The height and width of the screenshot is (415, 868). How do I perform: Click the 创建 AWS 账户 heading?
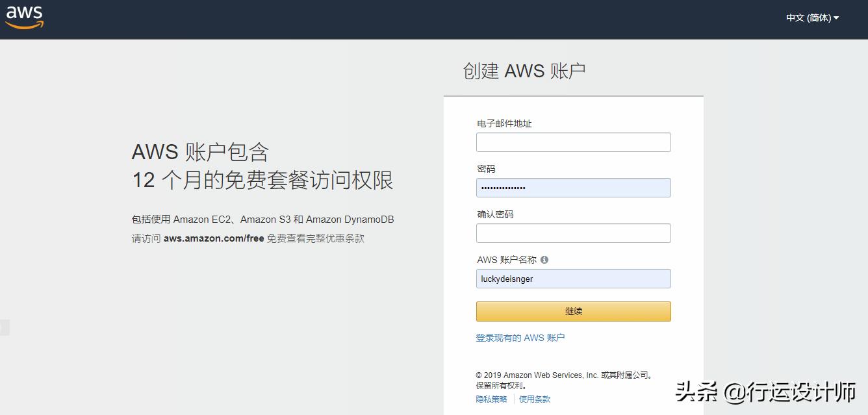click(x=524, y=71)
